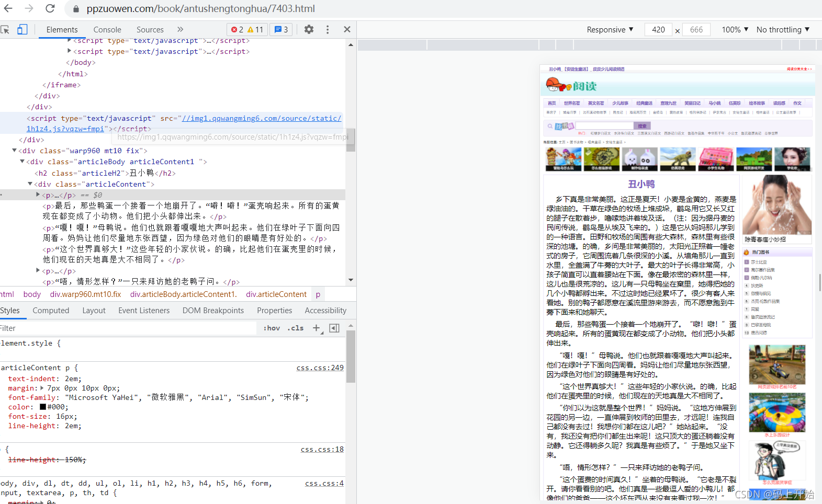Switch to the Layout tab
822x504 pixels.
[94, 311]
